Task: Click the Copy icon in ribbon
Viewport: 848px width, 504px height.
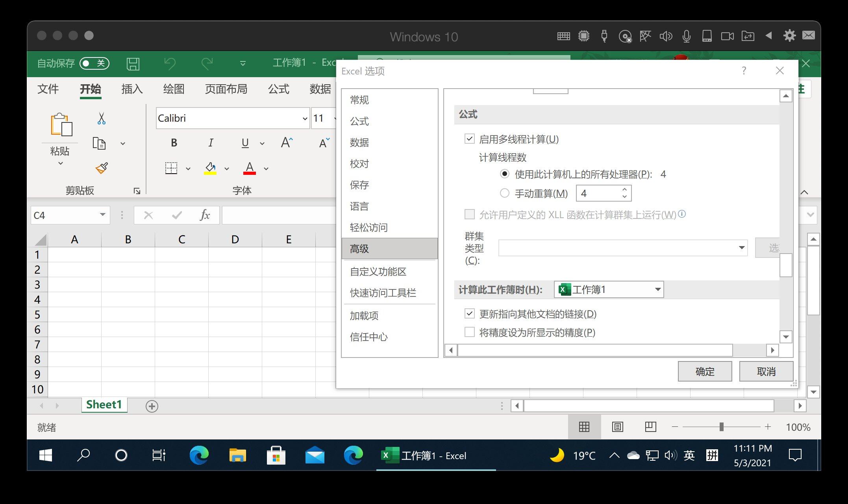Action: click(99, 143)
